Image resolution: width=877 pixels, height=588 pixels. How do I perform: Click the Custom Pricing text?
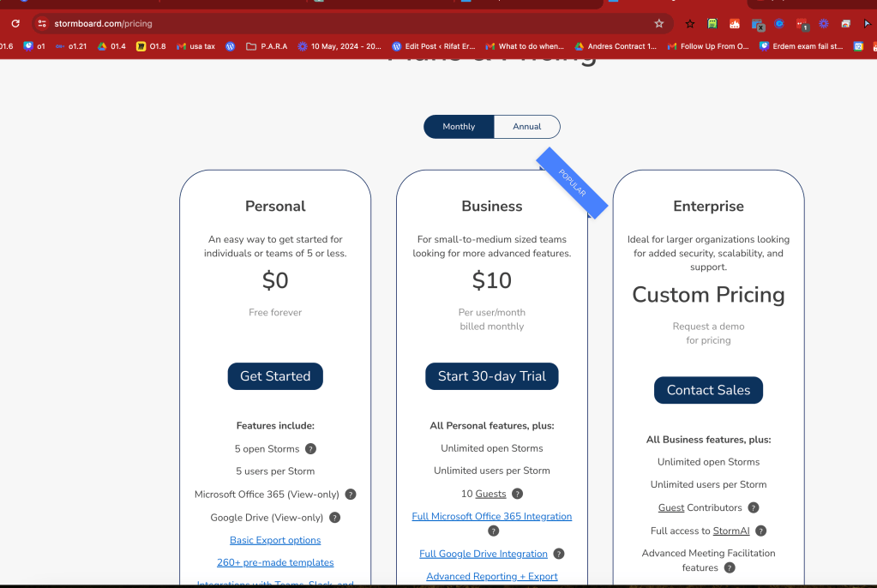click(708, 295)
